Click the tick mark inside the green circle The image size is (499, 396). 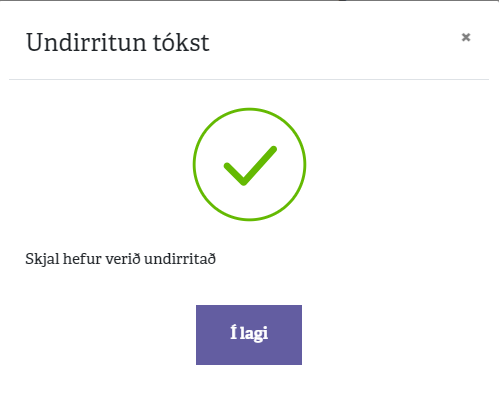[250, 166]
